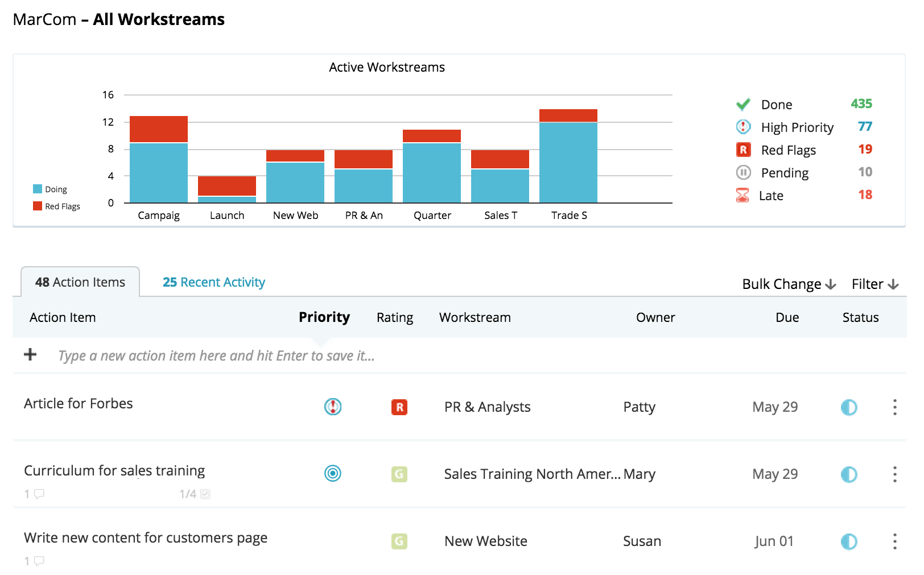Select the 48 Action Items tab
Screen dimensions: 924x575
80,282
